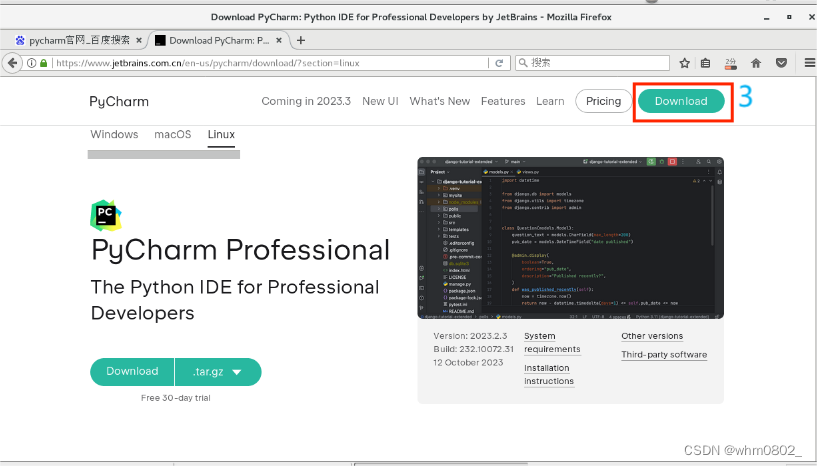Close the pycharm Baidu search tab

(x=139, y=40)
